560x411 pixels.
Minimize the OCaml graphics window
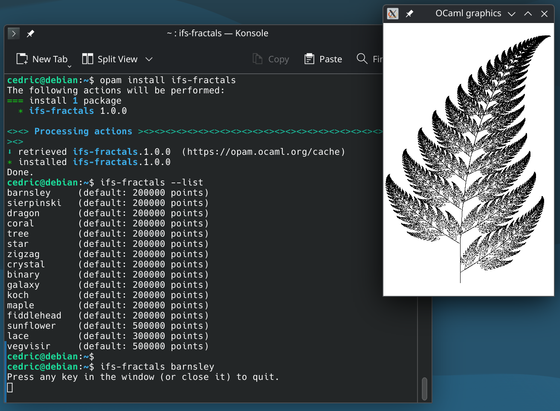[511, 14]
